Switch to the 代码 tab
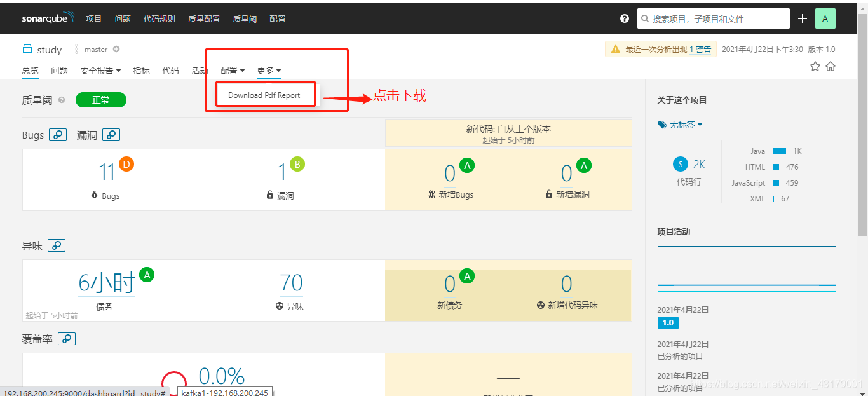Image resolution: width=868 pixels, height=396 pixels. (170, 71)
